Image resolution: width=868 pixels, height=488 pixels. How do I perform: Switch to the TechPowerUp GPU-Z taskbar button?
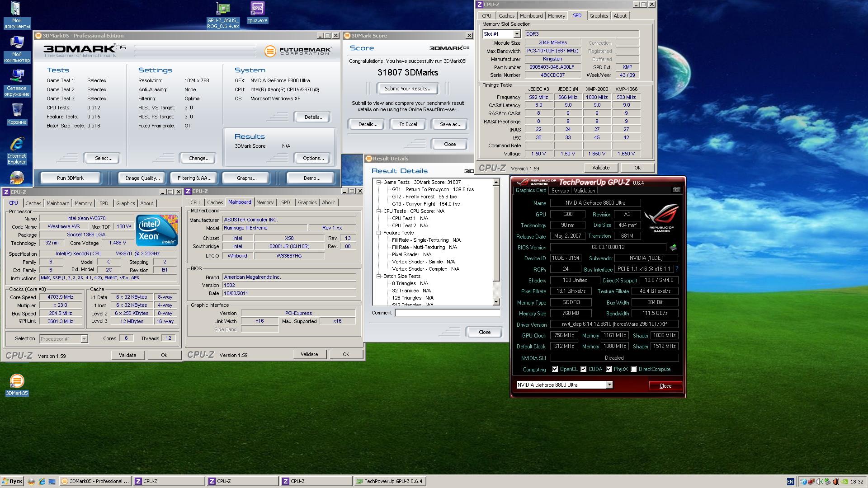390,482
